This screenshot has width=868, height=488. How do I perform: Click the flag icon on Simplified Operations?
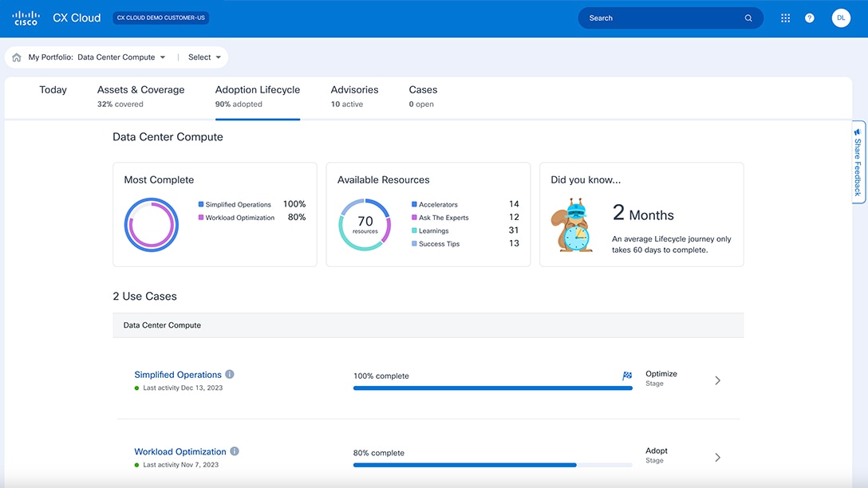click(x=626, y=376)
